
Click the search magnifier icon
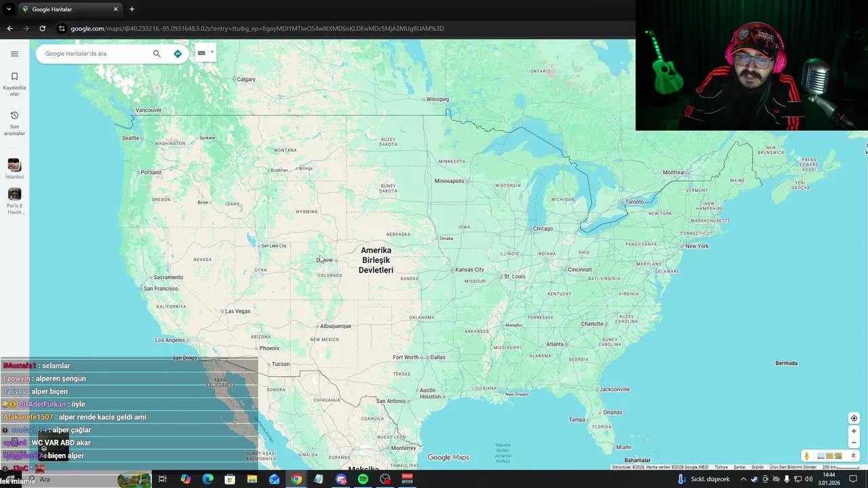tap(157, 54)
